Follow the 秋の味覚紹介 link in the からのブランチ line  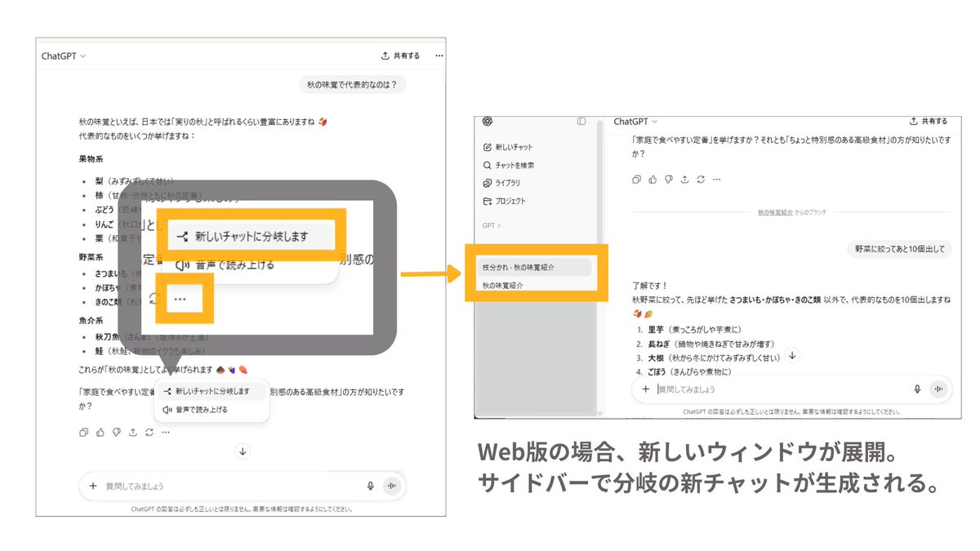(776, 211)
